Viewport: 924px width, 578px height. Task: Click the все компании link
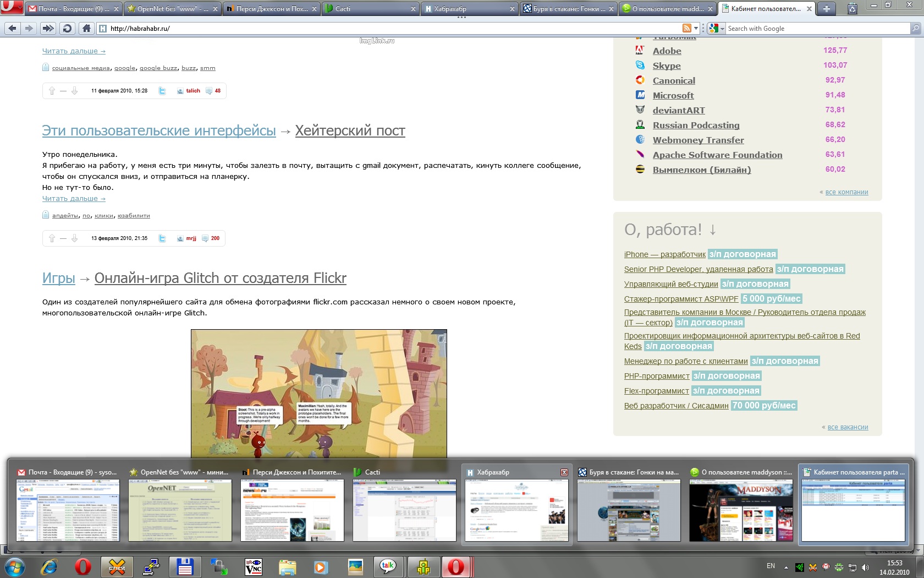[846, 192]
